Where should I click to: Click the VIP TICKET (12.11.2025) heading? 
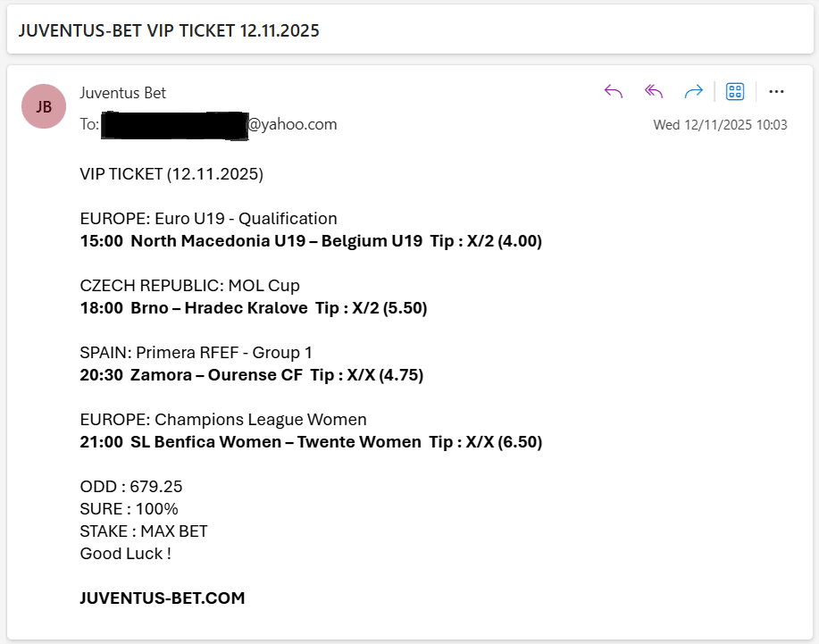170,173
